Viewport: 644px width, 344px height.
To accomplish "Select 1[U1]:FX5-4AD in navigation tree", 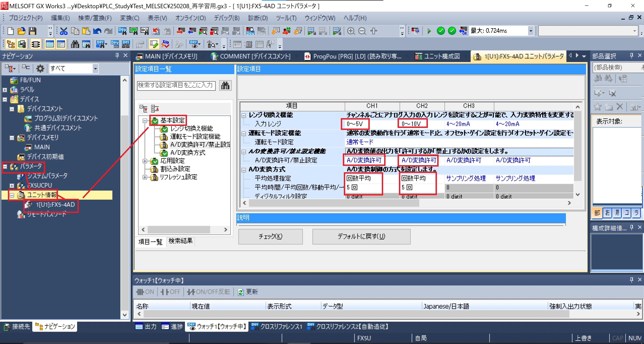I will point(55,205).
